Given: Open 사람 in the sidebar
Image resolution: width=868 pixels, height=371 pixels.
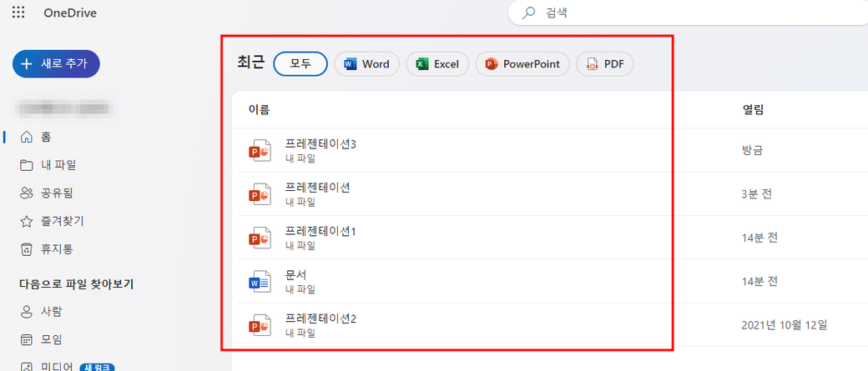Looking at the screenshot, I should [51, 311].
